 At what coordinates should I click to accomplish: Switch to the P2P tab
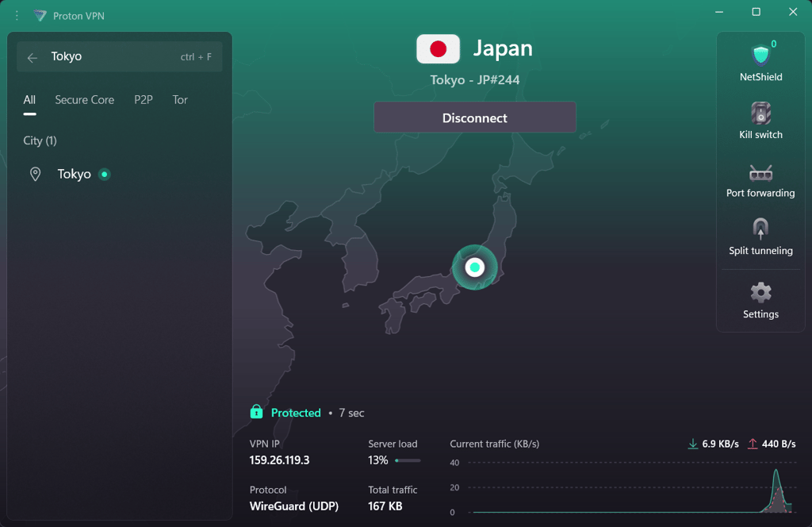(144, 100)
